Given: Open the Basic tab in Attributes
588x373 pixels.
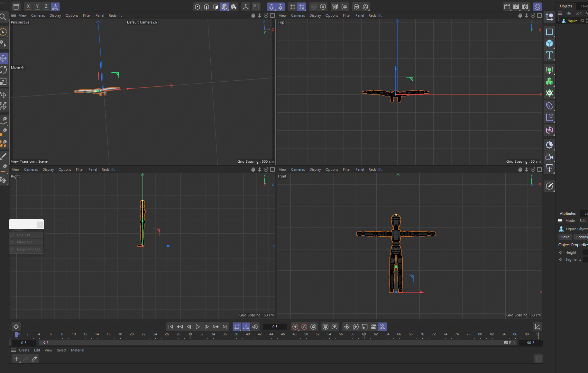Looking at the screenshot, I should pos(565,237).
